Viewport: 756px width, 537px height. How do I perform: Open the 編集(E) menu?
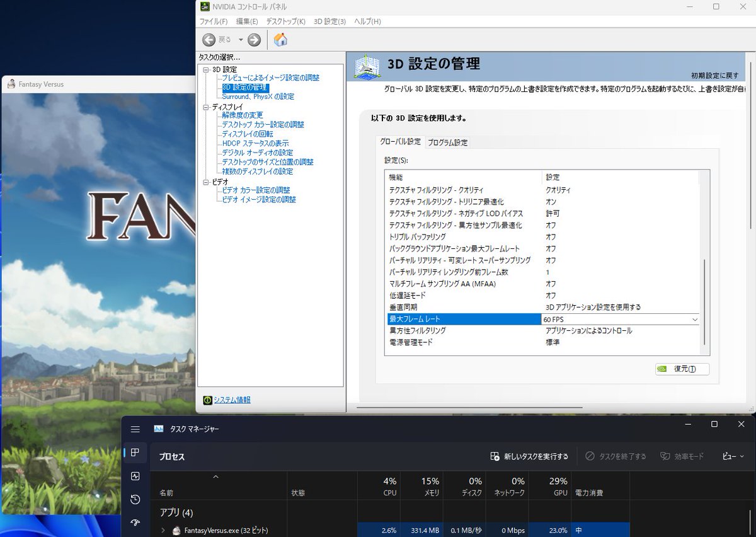point(246,21)
